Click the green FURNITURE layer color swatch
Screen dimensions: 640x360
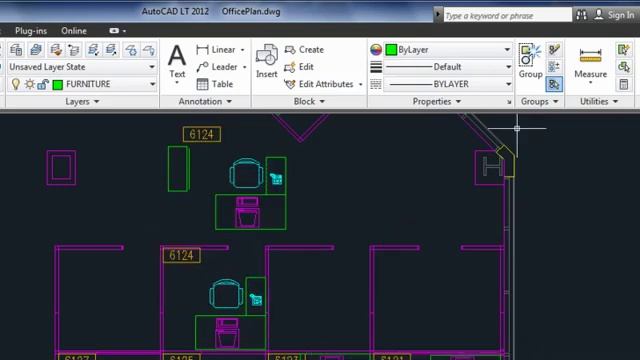(58, 84)
